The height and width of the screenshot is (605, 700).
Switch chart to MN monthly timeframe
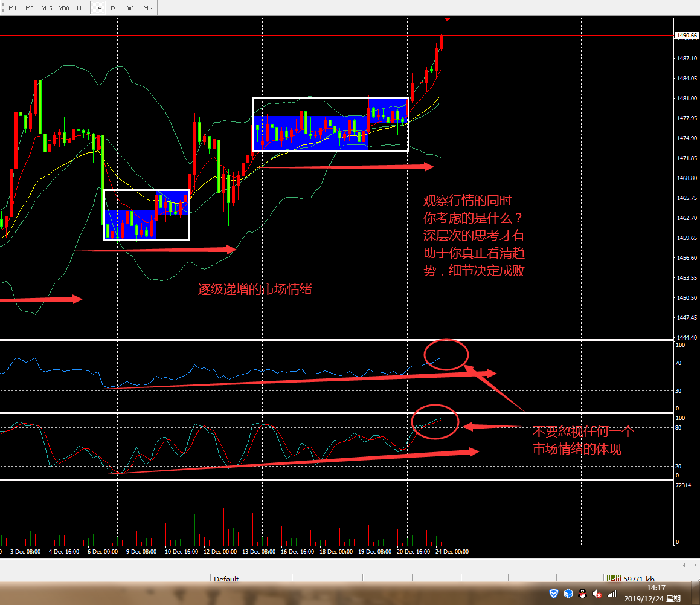[148, 8]
